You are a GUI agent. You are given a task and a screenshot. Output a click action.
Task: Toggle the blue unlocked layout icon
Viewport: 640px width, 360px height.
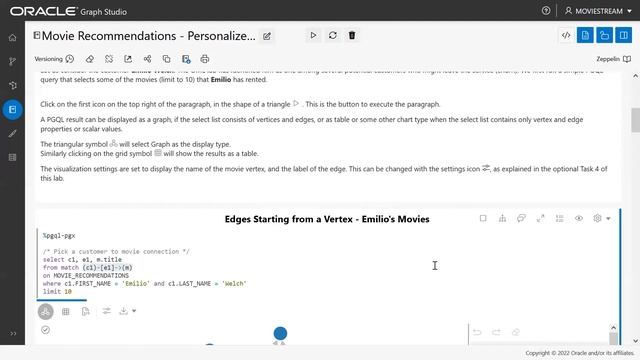coord(604,36)
